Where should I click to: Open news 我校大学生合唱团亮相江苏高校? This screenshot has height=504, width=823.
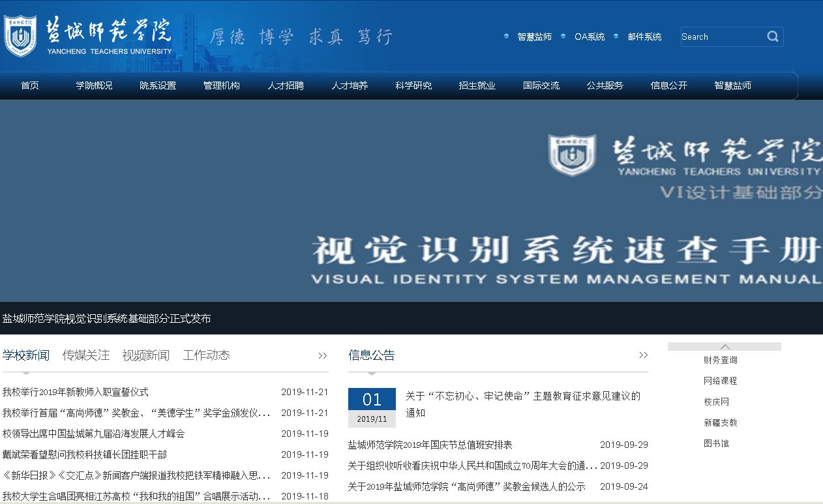point(136,496)
